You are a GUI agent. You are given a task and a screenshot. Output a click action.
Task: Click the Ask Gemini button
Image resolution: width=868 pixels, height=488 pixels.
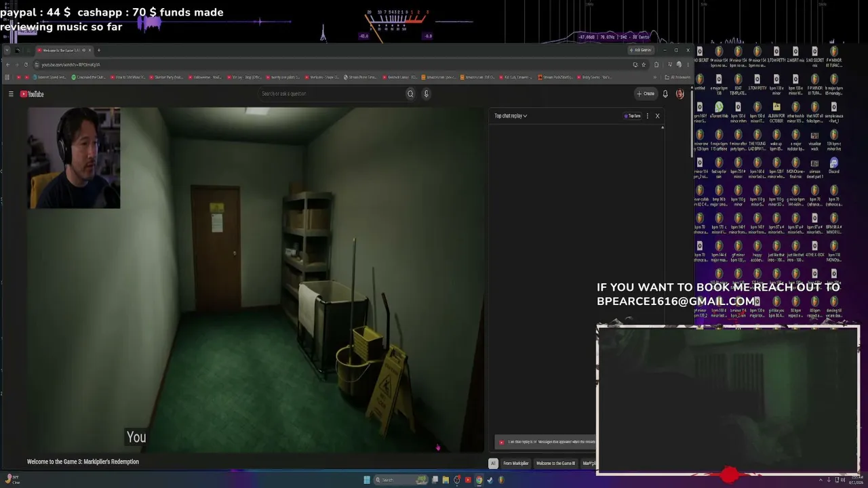[x=640, y=50]
